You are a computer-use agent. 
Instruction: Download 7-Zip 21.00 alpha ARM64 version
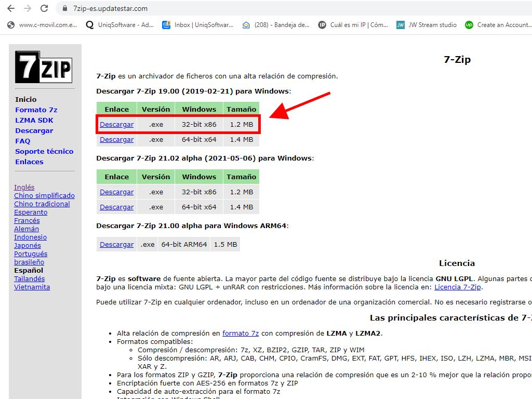click(116, 244)
